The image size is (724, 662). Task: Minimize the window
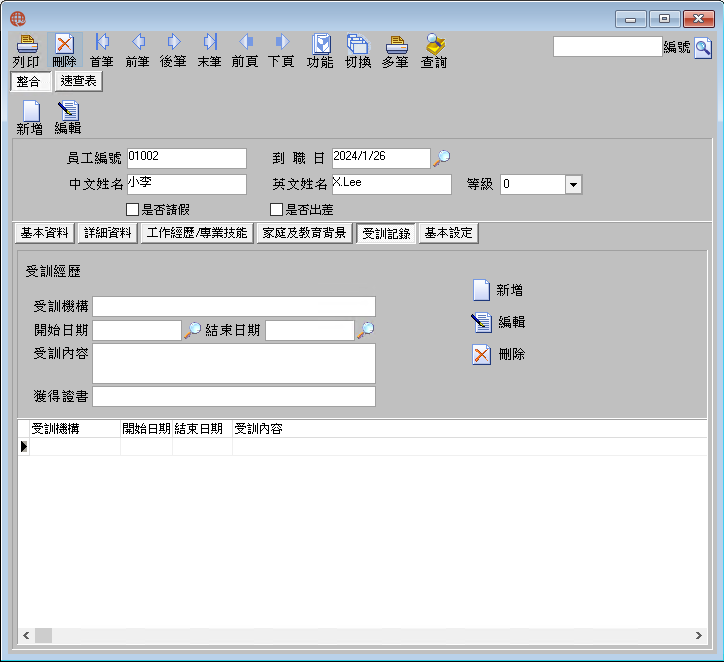[630, 19]
